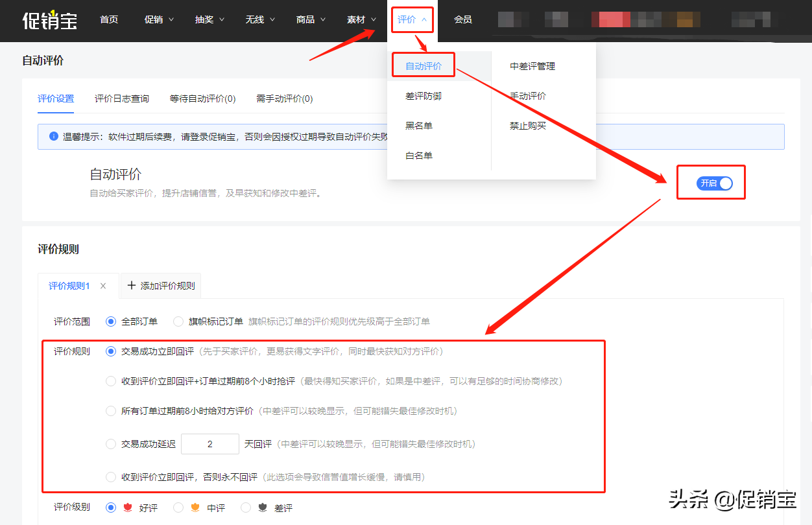Viewport: 812px width, 525px height.
Task: Select the 收到评价立即回评，否则永不回评 rule
Action: tap(111, 476)
